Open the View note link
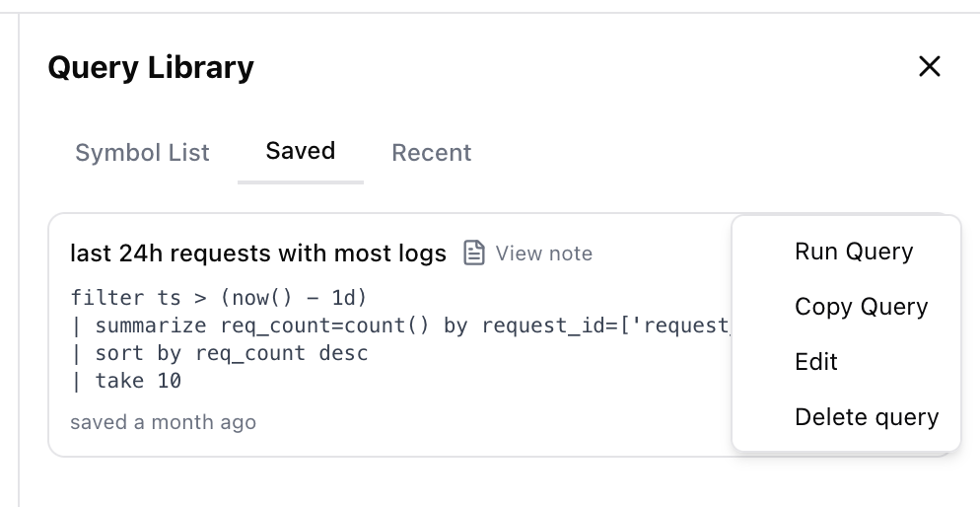980x507 pixels. pos(544,253)
